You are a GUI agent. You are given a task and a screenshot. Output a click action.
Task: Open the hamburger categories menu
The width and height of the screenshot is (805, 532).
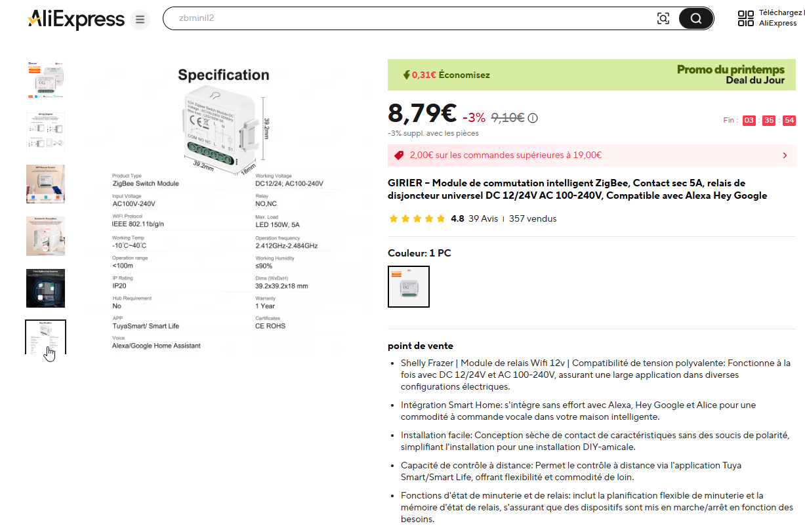[x=140, y=20]
